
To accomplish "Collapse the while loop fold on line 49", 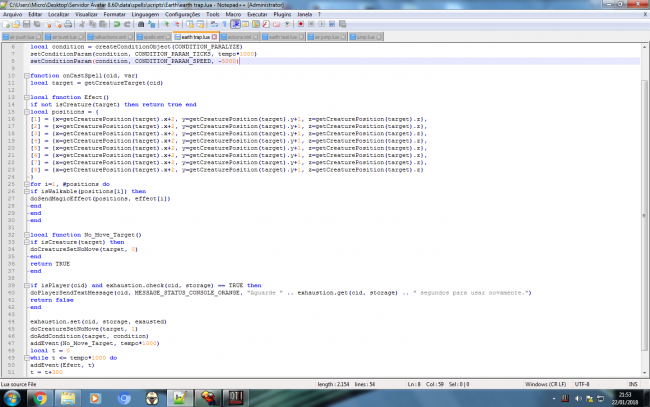I will 27,358.
